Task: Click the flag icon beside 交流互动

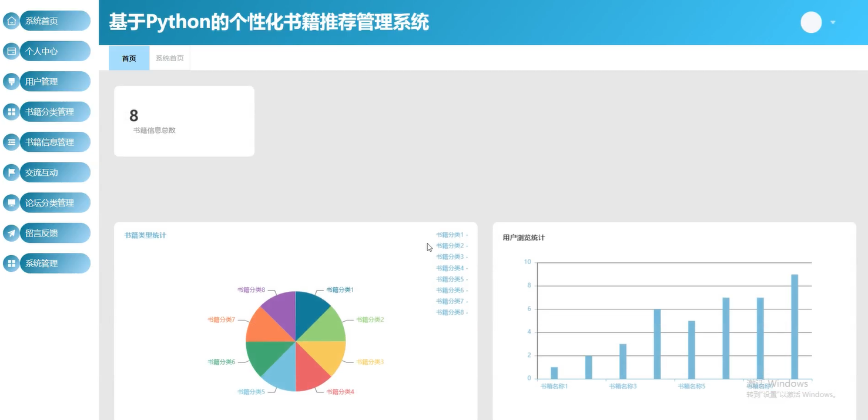Action: click(x=11, y=172)
